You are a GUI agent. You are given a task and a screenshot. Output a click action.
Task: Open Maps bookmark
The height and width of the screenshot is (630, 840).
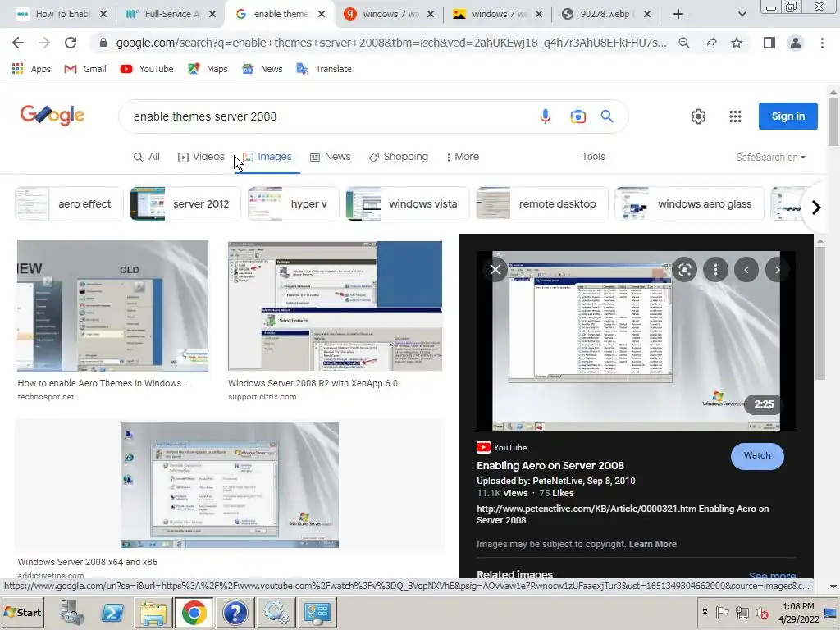tap(208, 69)
